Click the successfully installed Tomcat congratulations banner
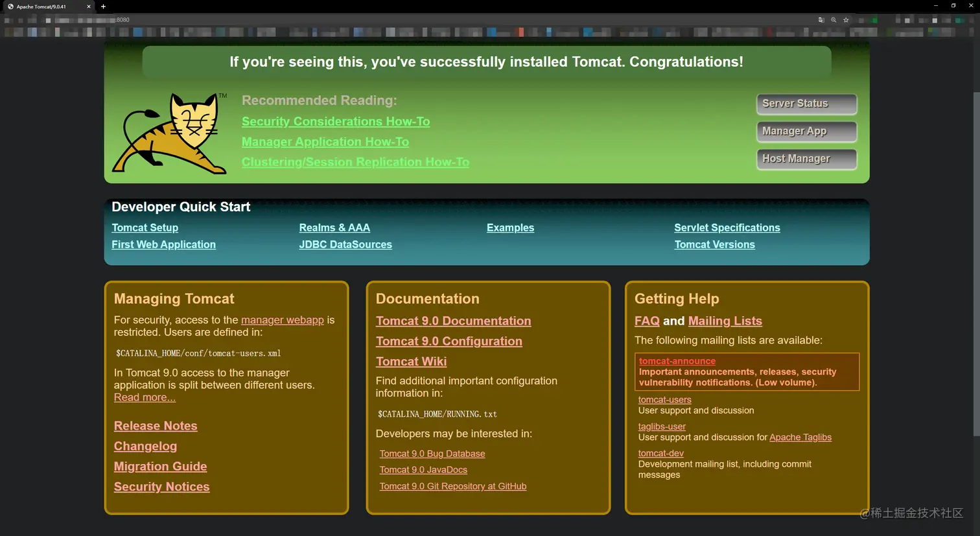Screen dimensions: 980x536 click(x=486, y=62)
